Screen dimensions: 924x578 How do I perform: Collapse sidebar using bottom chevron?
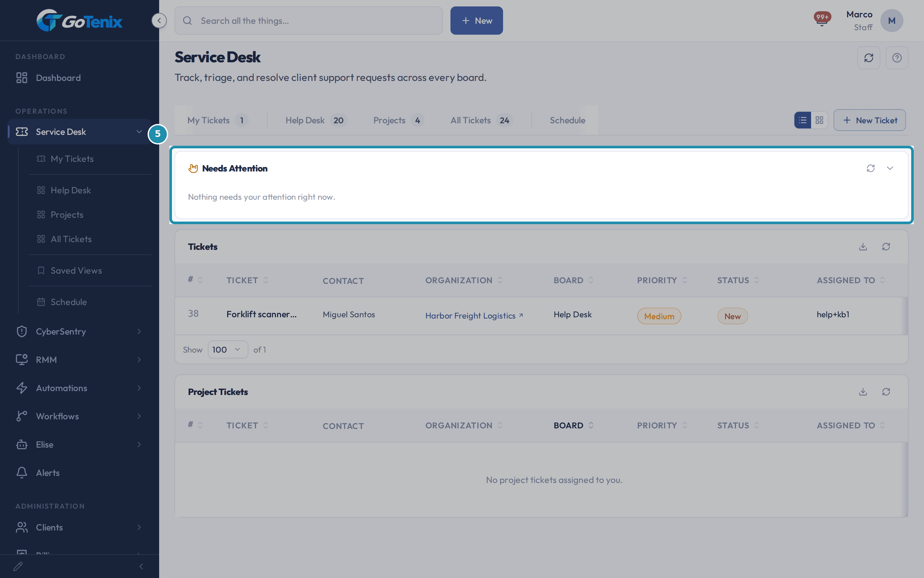[x=141, y=566]
